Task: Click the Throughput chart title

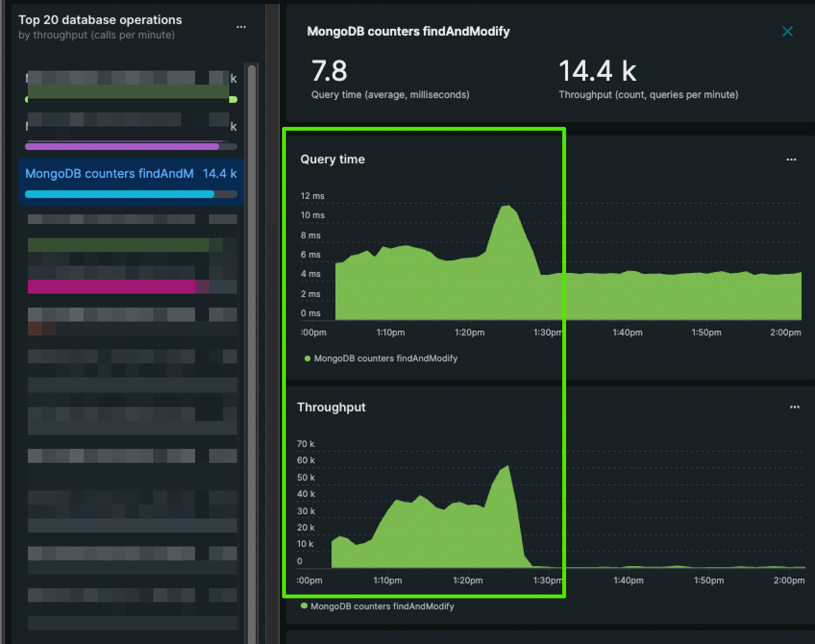Action: [332, 407]
